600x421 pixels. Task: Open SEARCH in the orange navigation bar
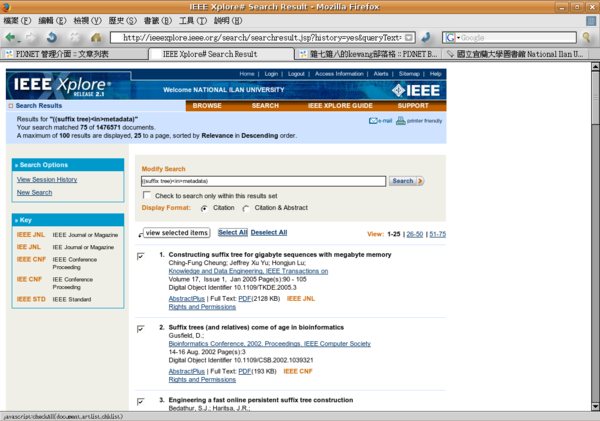pyautogui.click(x=265, y=106)
